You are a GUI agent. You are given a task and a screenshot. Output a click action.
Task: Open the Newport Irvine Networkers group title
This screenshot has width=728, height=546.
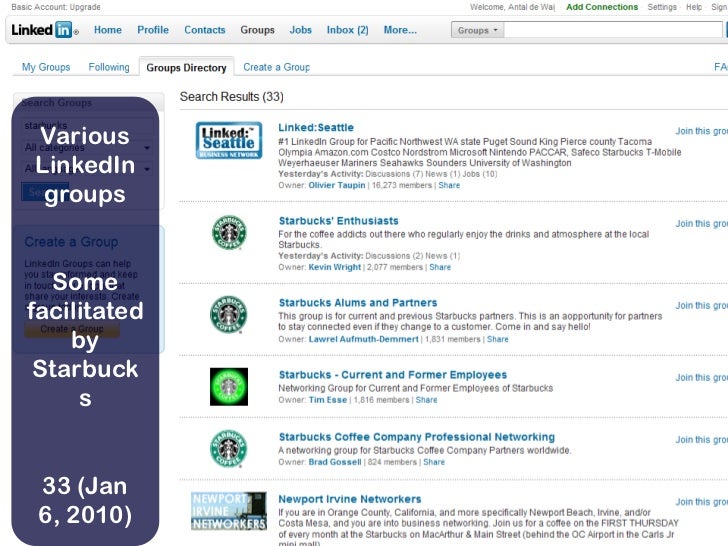coord(350,499)
